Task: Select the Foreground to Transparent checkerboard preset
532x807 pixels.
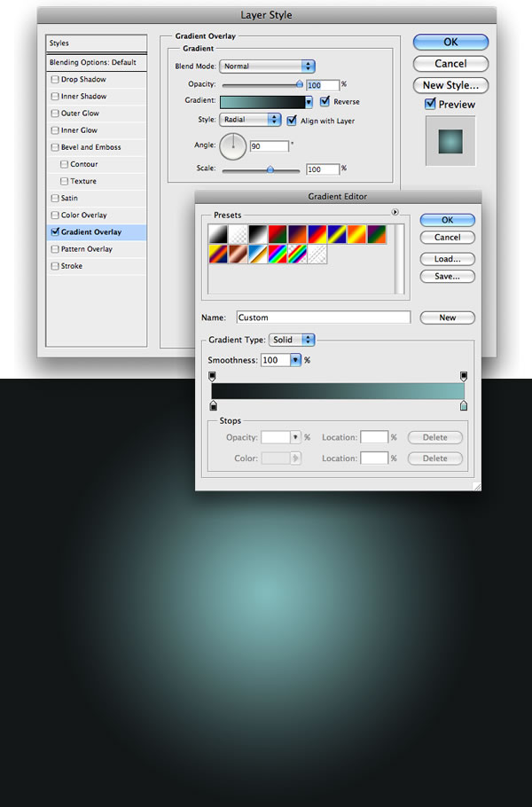Action: pyautogui.click(x=239, y=234)
